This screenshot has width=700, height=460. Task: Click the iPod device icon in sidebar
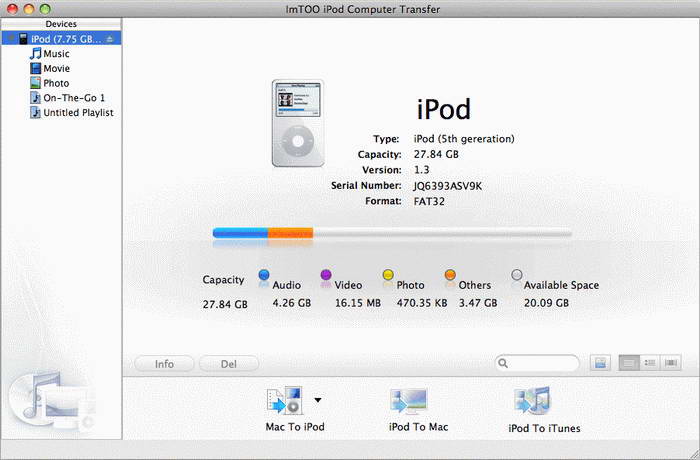[x=23, y=39]
